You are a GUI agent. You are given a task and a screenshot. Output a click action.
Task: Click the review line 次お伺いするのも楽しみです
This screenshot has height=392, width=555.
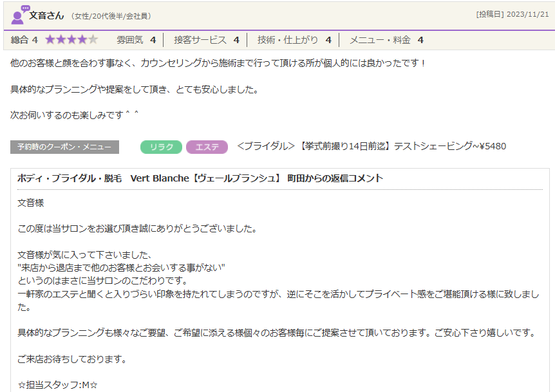pos(74,115)
